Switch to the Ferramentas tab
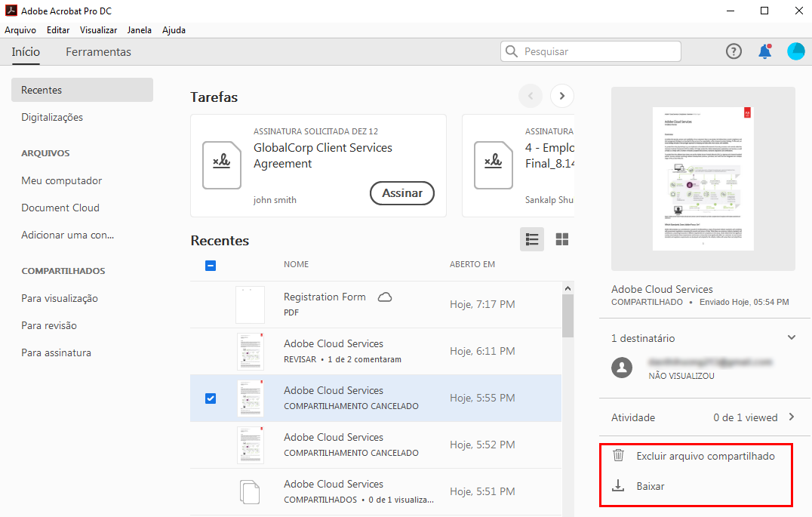Screen dimensions: 812x517 click(x=98, y=52)
